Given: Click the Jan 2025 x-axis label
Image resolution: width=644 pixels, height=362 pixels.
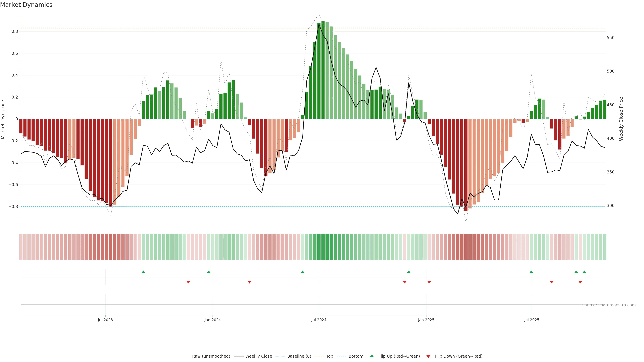Looking at the screenshot, I should pos(426,320).
